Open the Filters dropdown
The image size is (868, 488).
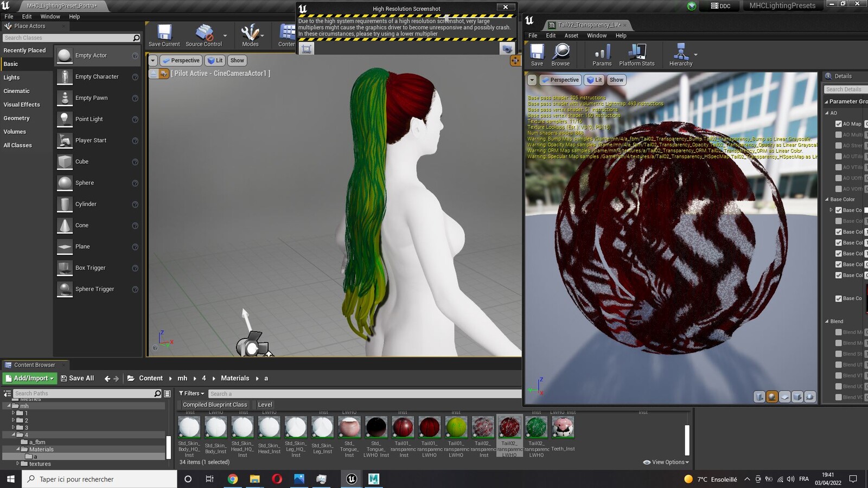(x=192, y=394)
